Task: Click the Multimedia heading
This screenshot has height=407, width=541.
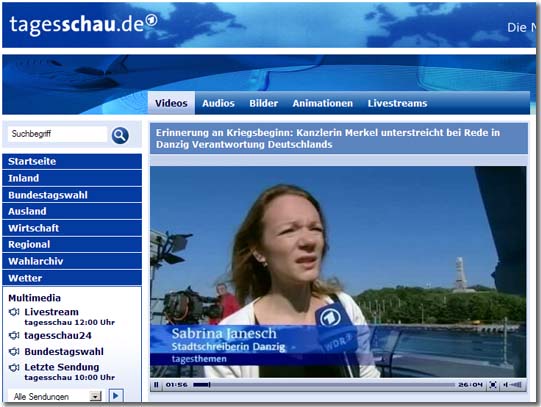Action: click(35, 298)
